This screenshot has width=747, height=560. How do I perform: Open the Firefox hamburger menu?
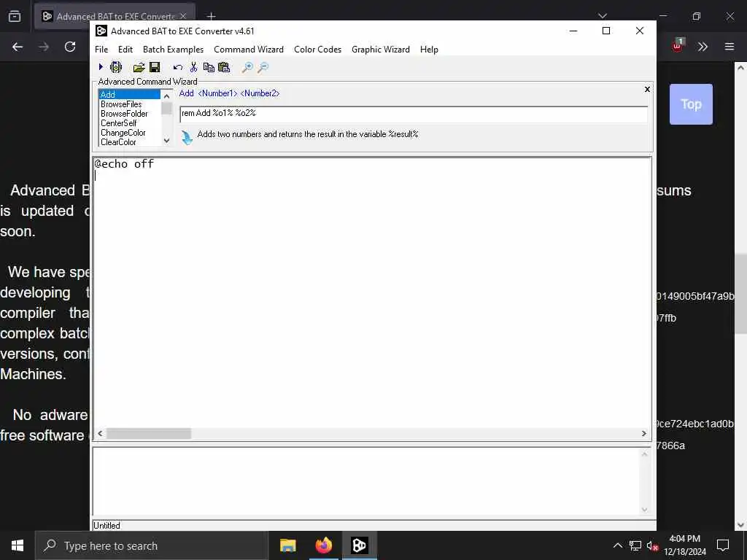729,47
